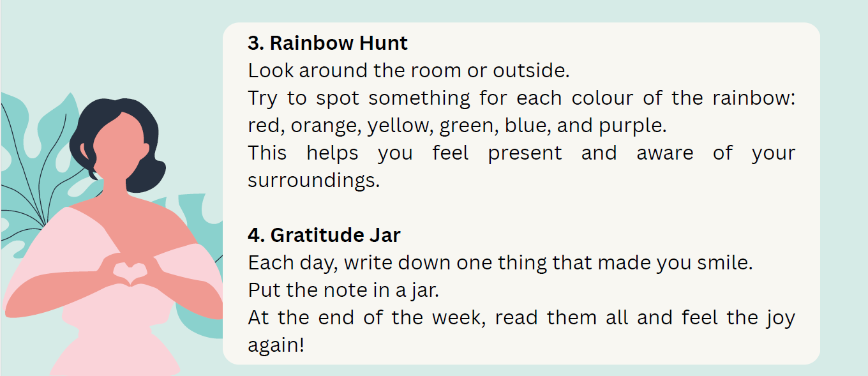Click the word 'surroundings.'
This screenshot has width=868, height=376.
coord(313,181)
